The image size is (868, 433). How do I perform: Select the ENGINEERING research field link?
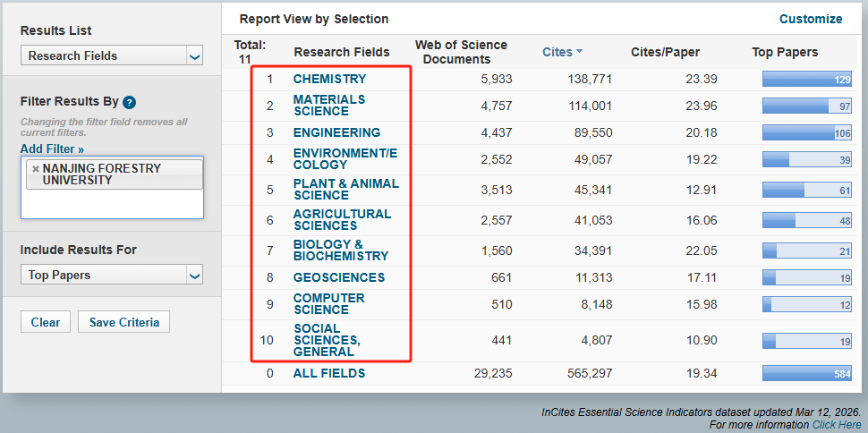coord(336,132)
